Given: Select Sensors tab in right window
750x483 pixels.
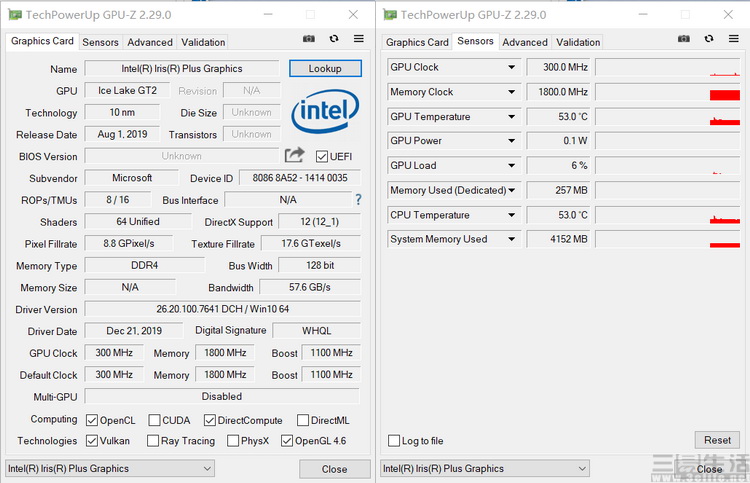Looking at the screenshot, I should click(475, 41).
